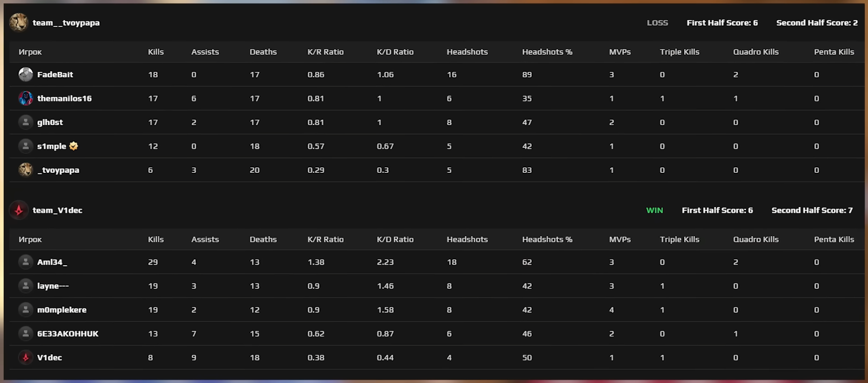Click K/D Ratio header in top table
The height and width of the screenshot is (383, 868).
pyautogui.click(x=395, y=52)
